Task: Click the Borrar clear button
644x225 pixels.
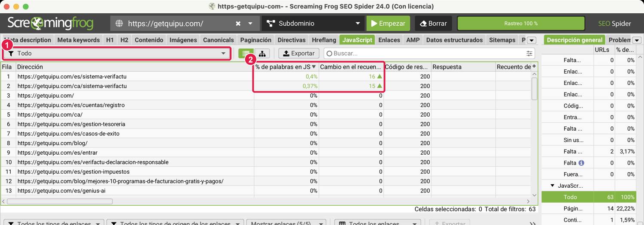Action: [x=433, y=24]
